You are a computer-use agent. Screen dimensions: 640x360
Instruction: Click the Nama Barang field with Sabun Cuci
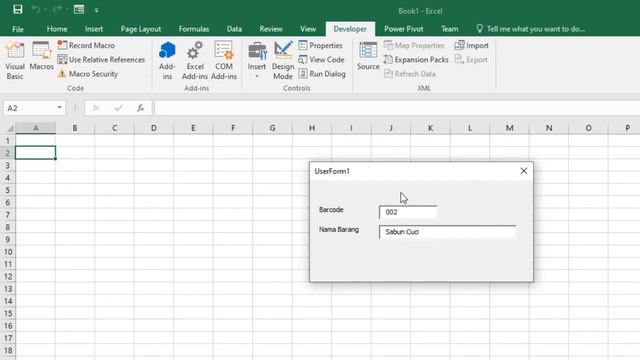coord(447,232)
